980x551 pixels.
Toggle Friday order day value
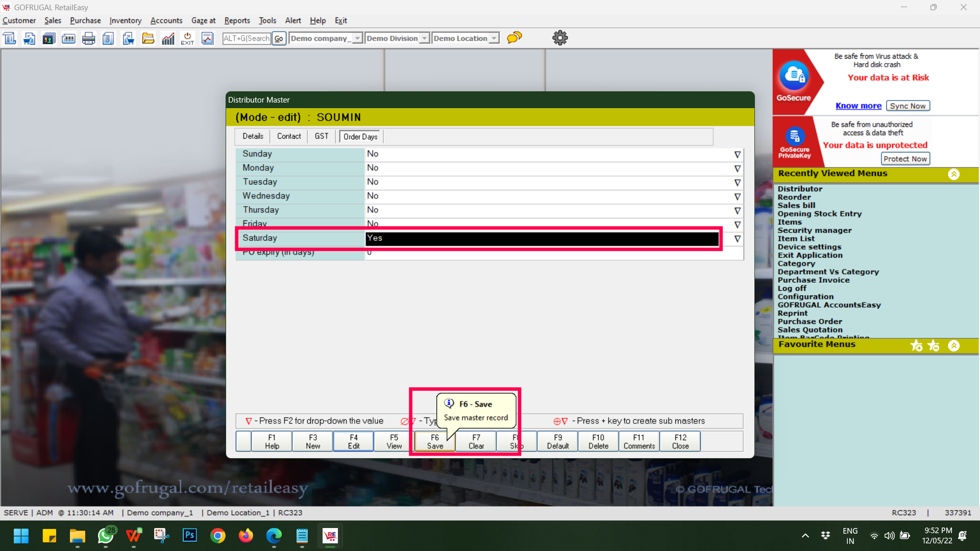pyautogui.click(x=738, y=223)
